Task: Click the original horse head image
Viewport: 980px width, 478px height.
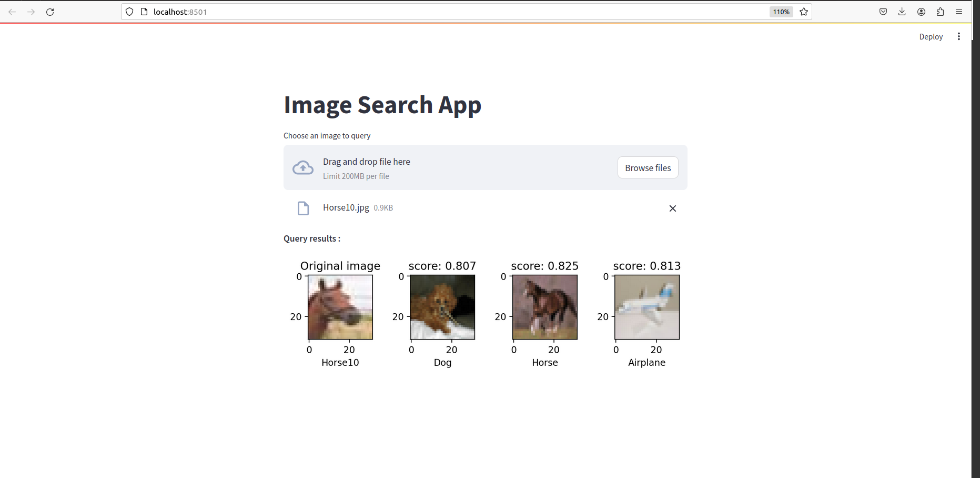Action: 340,307
